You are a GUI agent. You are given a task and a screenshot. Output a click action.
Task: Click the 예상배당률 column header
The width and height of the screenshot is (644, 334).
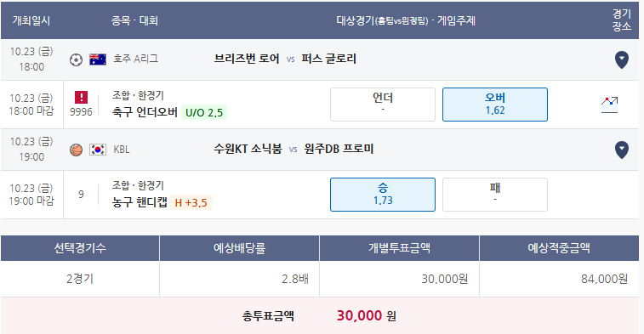click(x=239, y=248)
